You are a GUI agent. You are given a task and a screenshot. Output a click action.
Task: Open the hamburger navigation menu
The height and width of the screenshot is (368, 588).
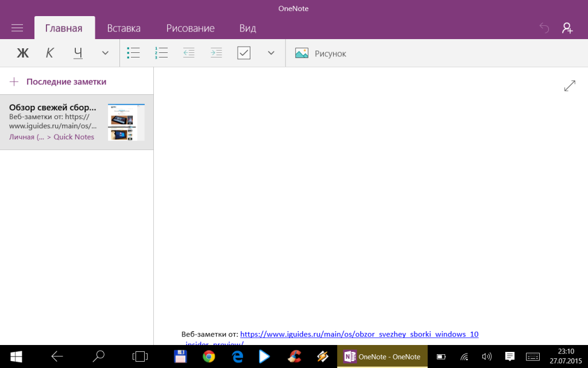[17, 28]
